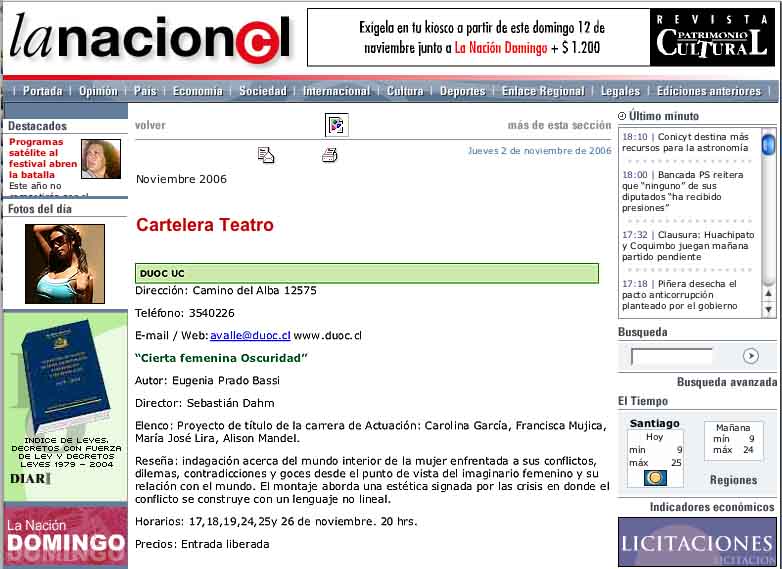Click the La Nación.cl logo
The image size is (782, 569).
(x=149, y=37)
